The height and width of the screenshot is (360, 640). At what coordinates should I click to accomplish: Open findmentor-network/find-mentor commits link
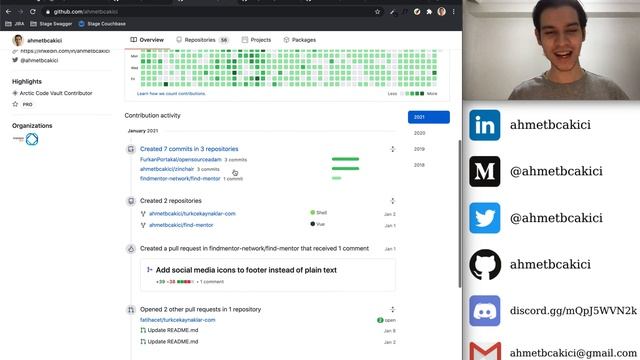click(x=180, y=179)
